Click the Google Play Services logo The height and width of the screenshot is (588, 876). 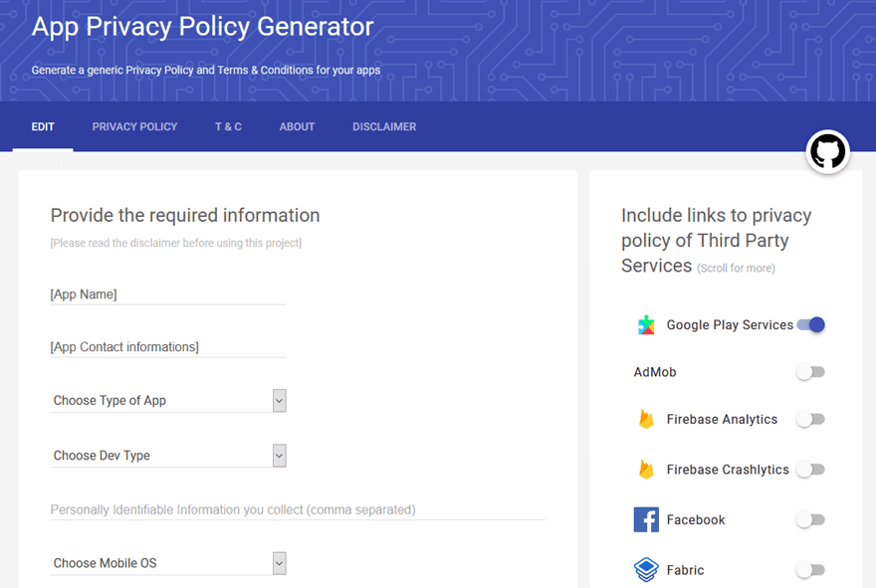click(646, 325)
